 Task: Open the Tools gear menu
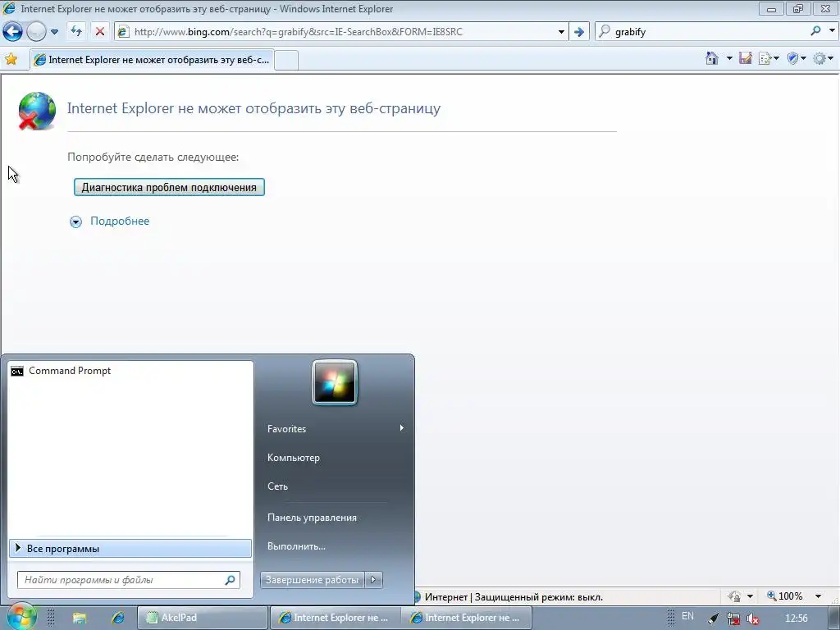coord(823,58)
